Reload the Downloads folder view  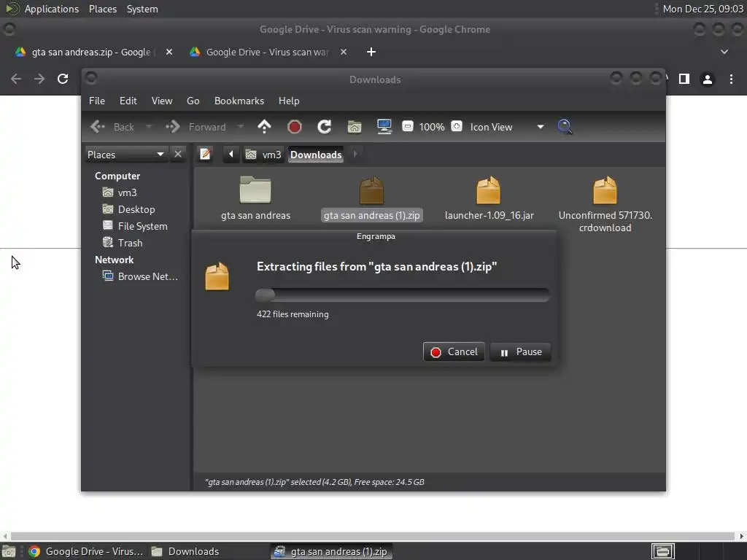point(325,127)
